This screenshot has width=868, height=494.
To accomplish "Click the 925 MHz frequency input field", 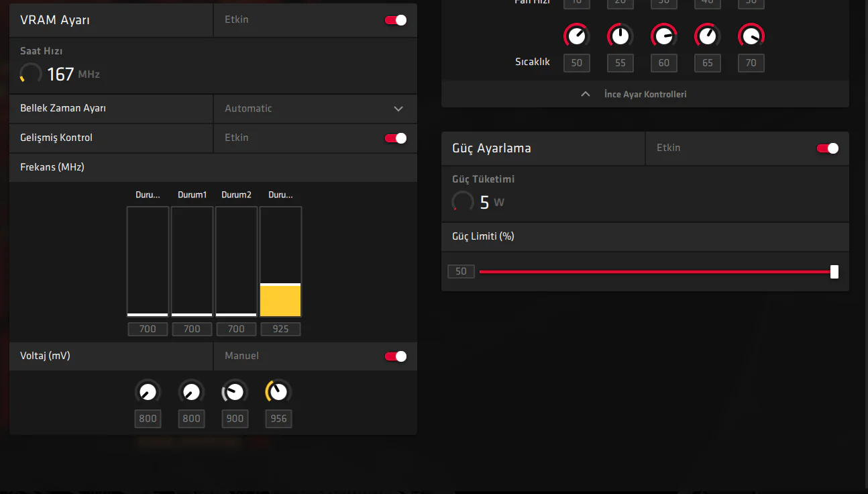I will click(280, 329).
